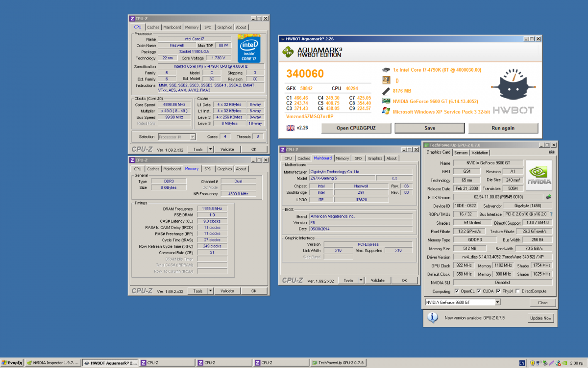The height and width of the screenshot is (368, 588).
Task: Click the UK flag language icon in Aquamark
Action: tap(290, 128)
